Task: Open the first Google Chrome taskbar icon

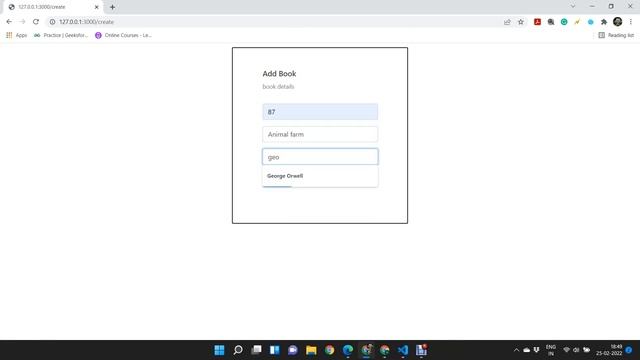Action: coord(329,350)
